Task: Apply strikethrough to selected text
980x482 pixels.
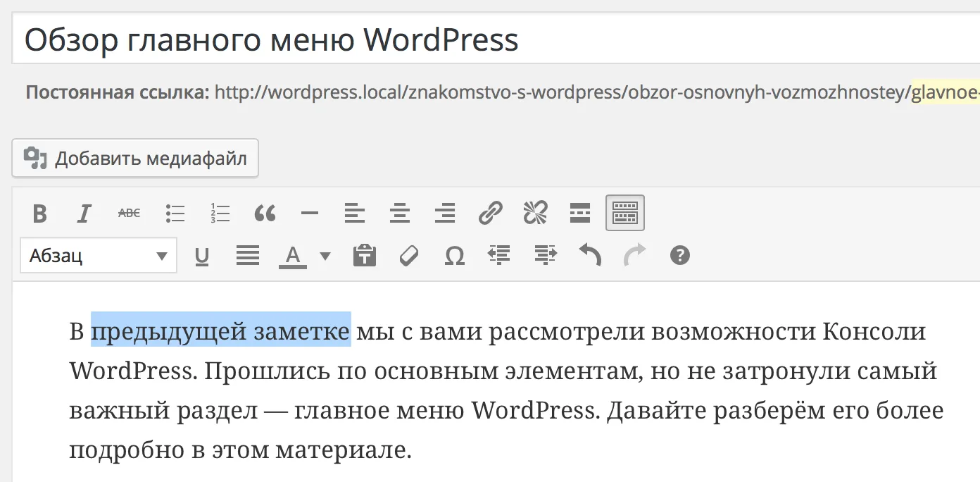Action: [x=129, y=213]
